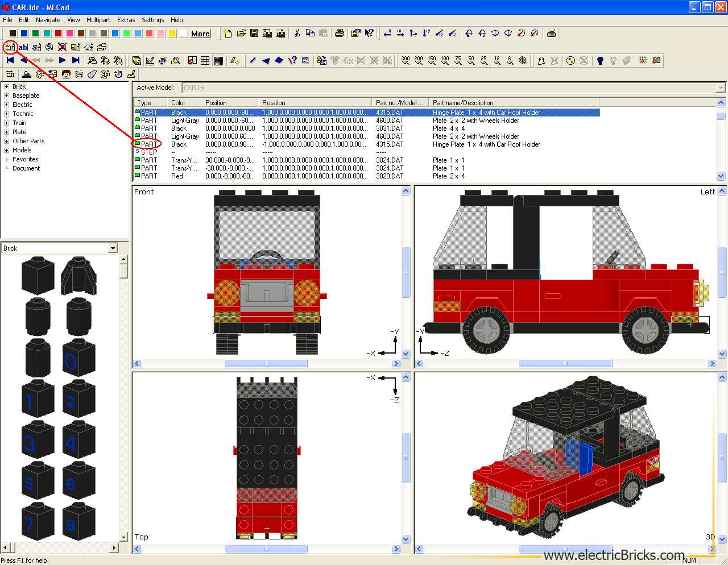Pick the red color swatch
Viewport: 728px width, 565px height.
coord(58,34)
